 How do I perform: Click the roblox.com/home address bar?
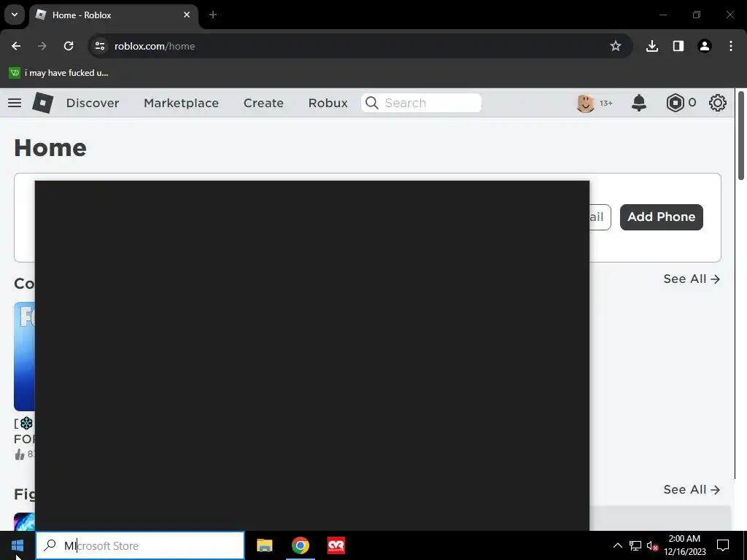[360, 46]
